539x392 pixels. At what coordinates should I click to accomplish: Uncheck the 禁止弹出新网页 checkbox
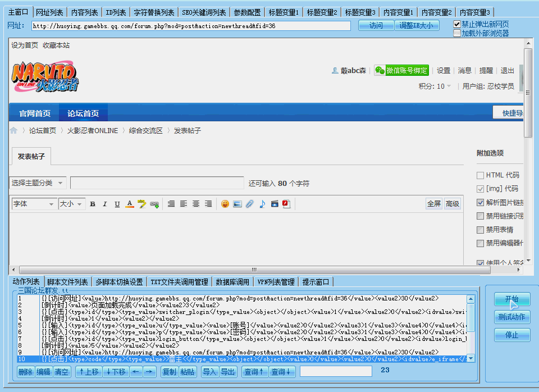pyautogui.click(x=457, y=24)
